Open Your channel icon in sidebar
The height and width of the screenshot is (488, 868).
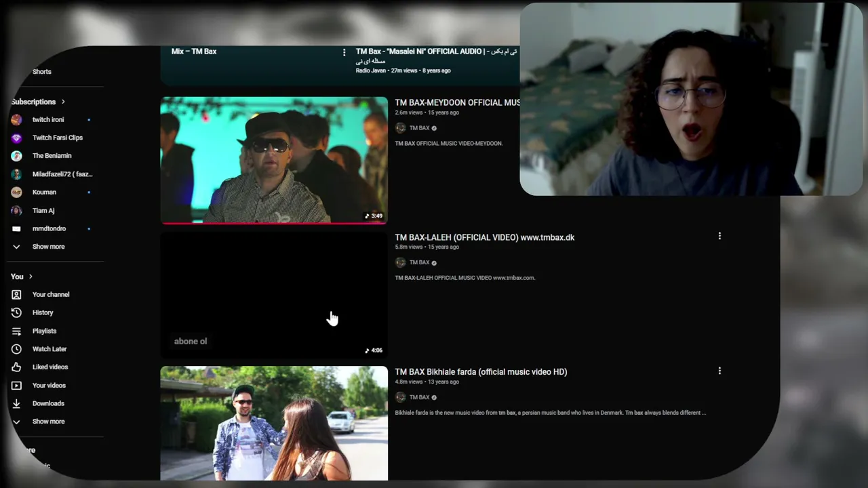tap(17, 295)
